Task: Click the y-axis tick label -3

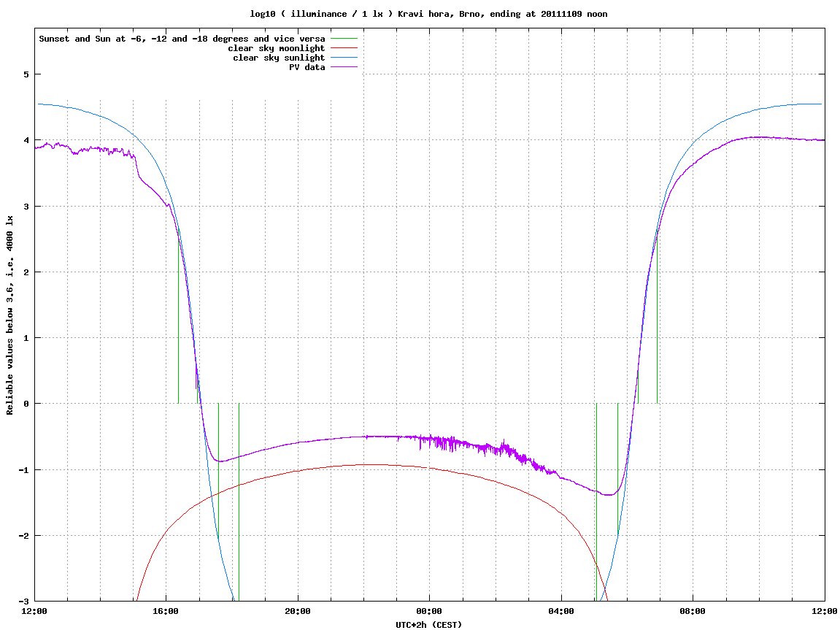Action: coord(23,602)
